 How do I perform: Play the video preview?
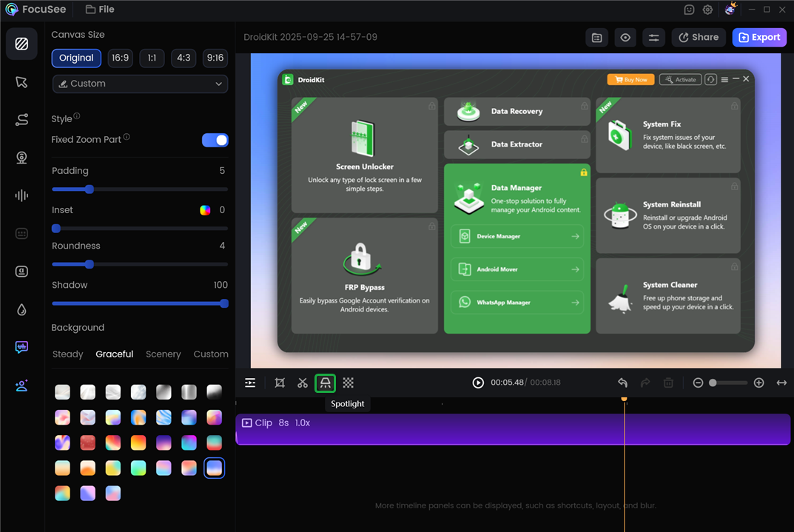[477, 383]
